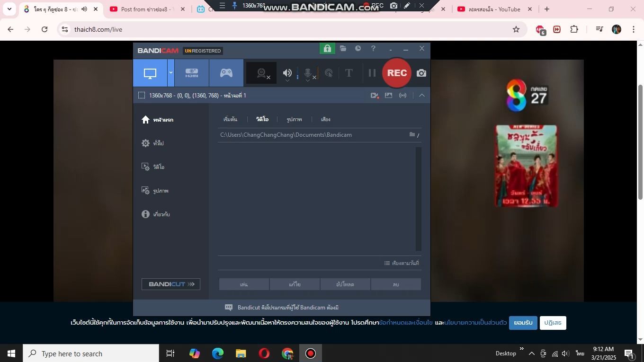Image resolution: width=644 pixels, height=362 pixels.
Task: Click the BANDICUT button
Action: pyautogui.click(x=171, y=284)
